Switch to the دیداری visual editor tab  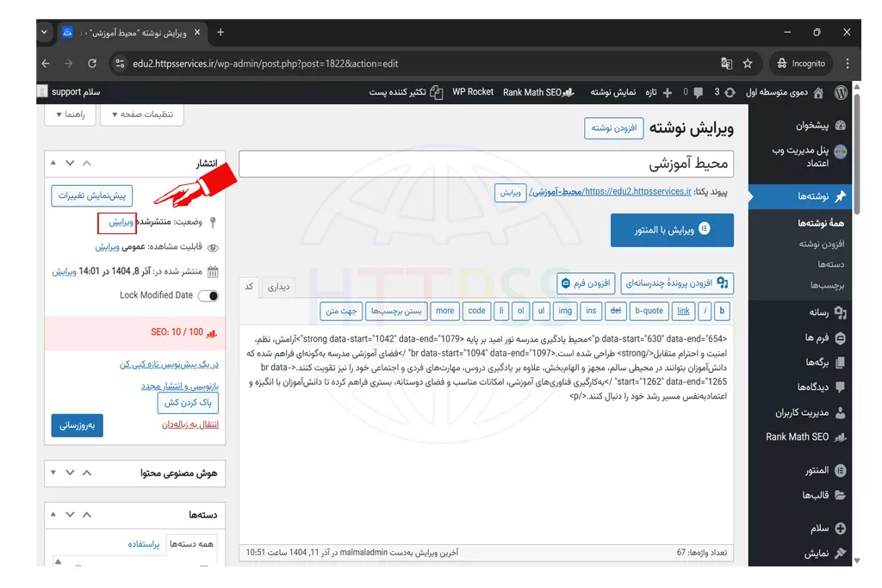click(x=279, y=287)
